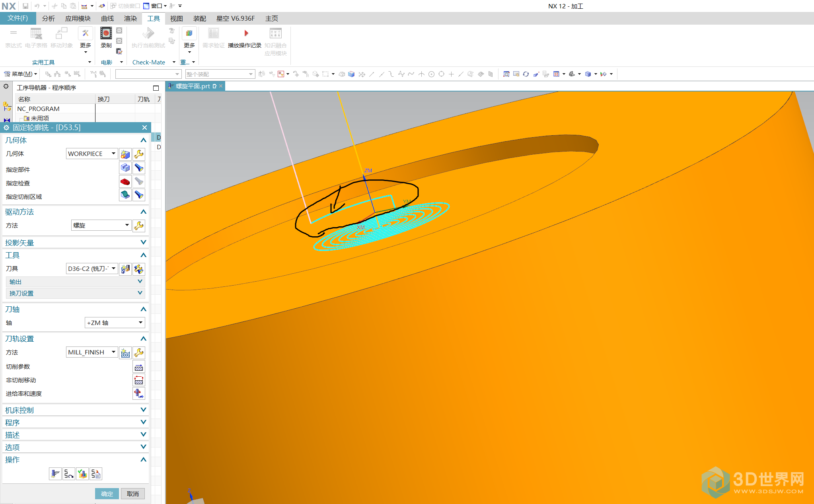Screen dimensions: 814x504
Task: Open 几何体 WORKPIECE dropdown
Action: click(x=92, y=154)
